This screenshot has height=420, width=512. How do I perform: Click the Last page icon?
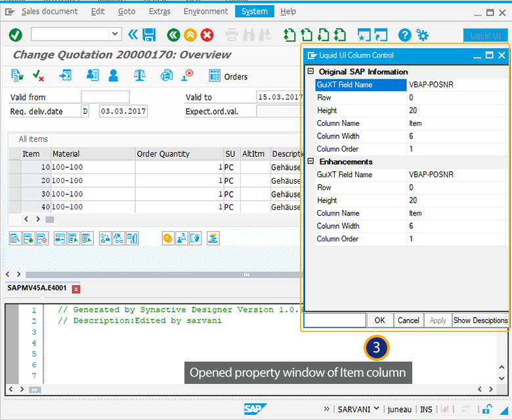[x=339, y=35]
